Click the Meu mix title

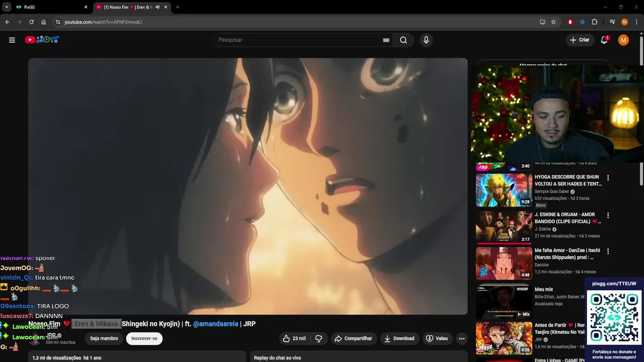543,290
